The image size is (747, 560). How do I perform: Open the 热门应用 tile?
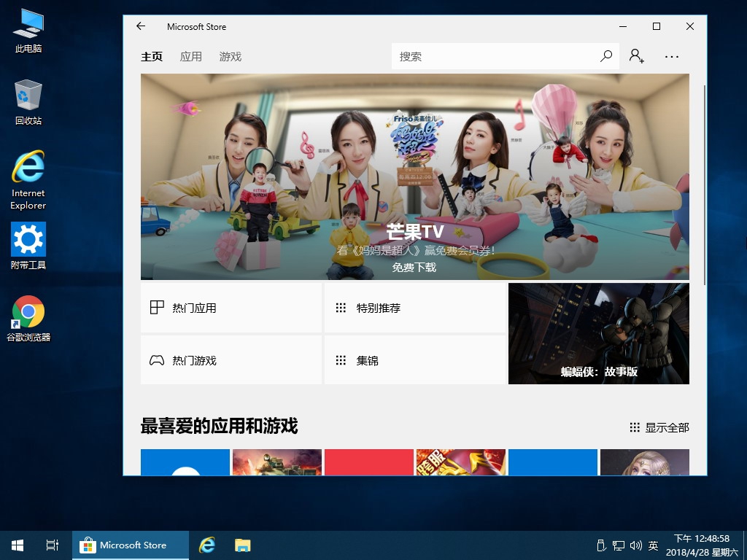pyautogui.click(x=231, y=308)
